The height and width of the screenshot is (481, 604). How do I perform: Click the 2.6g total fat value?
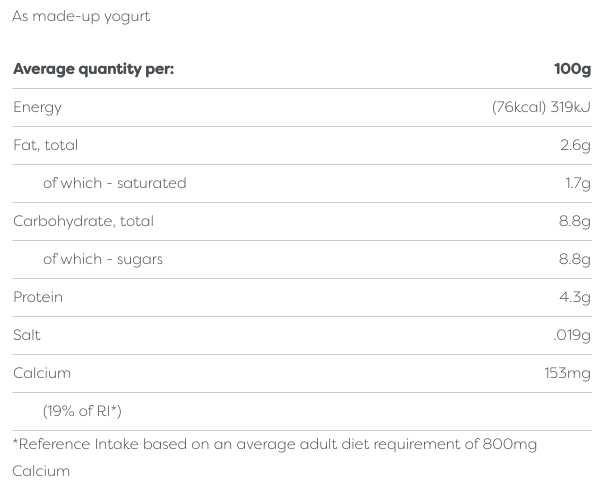pos(575,145)
